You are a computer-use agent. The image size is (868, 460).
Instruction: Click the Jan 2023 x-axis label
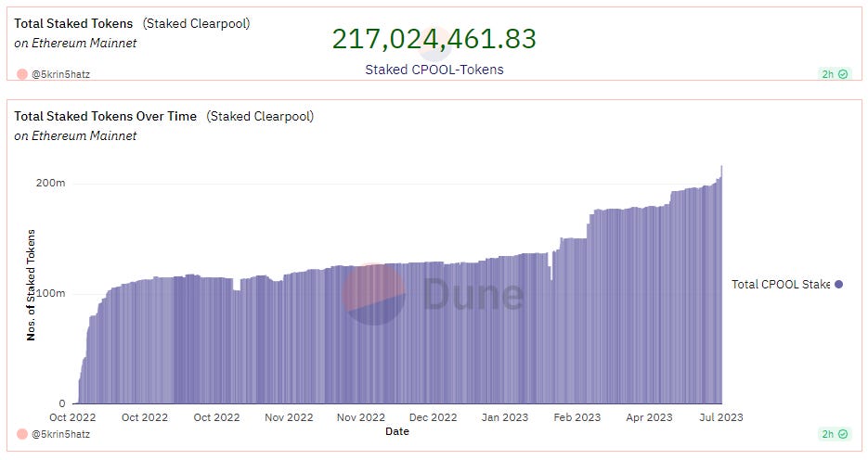(x=505, y=417)
